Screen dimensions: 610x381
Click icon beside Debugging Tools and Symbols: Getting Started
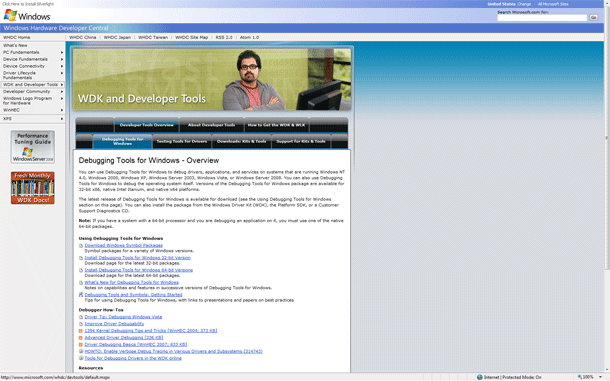tap(81, 295)
